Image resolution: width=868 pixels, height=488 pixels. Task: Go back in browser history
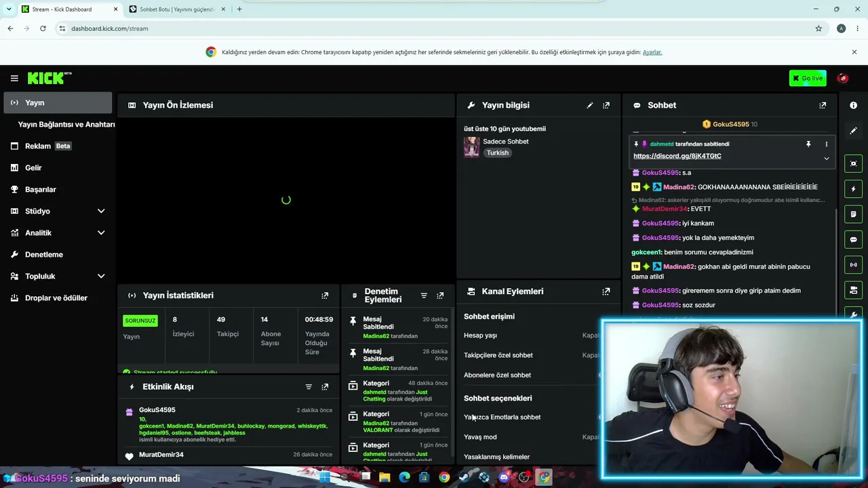[10, 28]
